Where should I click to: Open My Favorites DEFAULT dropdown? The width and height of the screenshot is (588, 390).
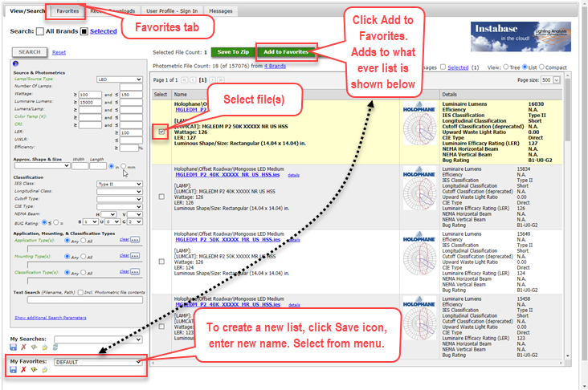tap(98, 362)
